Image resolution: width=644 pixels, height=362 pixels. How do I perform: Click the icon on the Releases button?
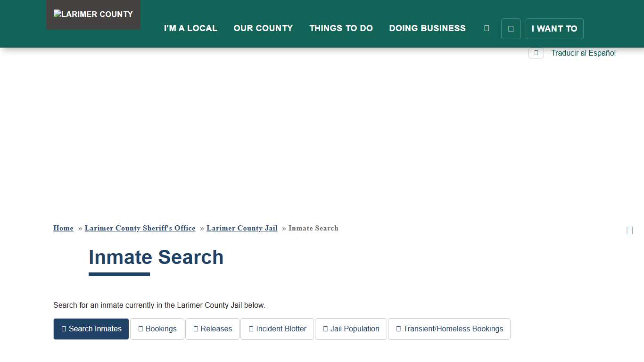pyautogui.click(x=196, y=329)
